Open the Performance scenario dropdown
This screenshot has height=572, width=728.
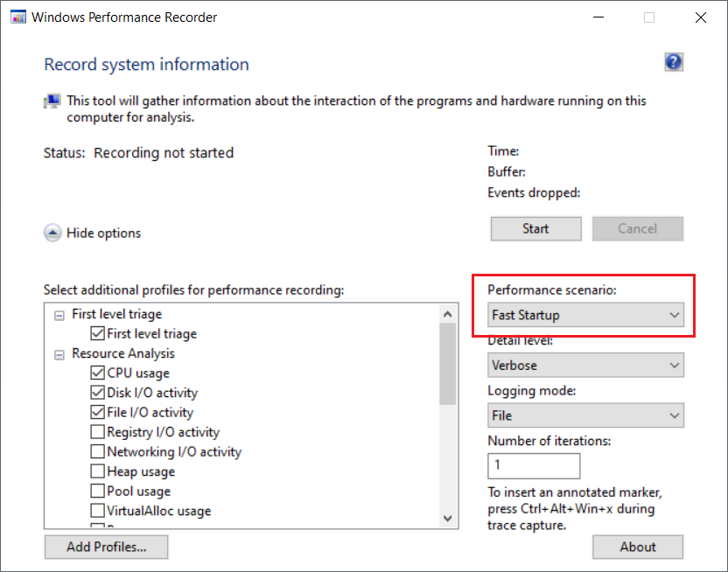tap(585, 315)
